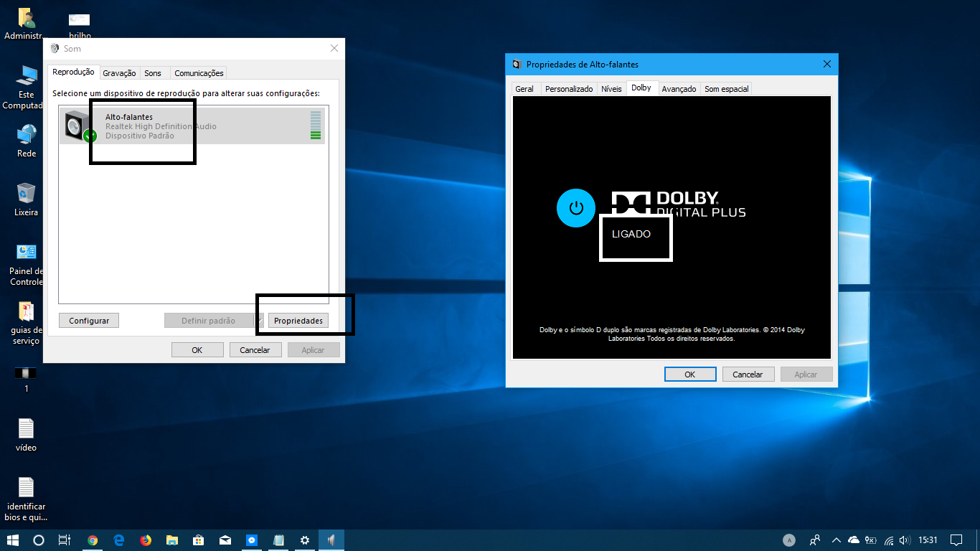980x551 pixels.
Task: Open Microsoft Store from the taskbar
Action: 199,540
